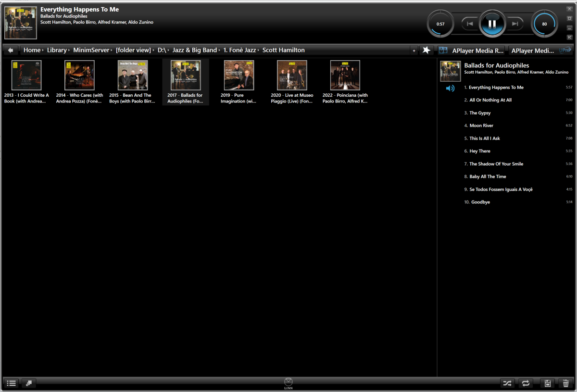Screen dimensions: 577x392
Task: Delete the playlist with trash icon
Action: [x=565, y=383]
